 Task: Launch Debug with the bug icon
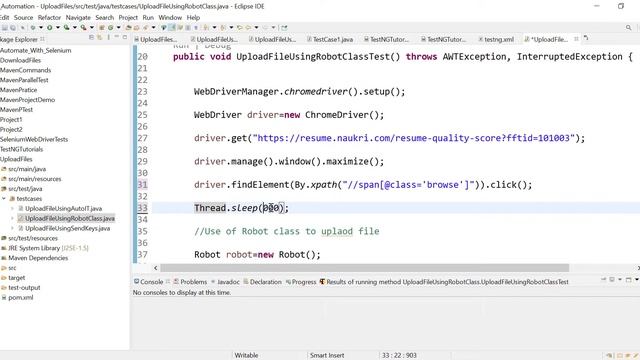tap(33, 27)
